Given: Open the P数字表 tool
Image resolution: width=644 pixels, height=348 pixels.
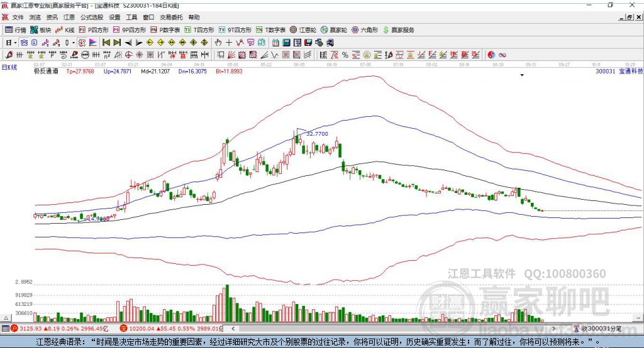Looking at the screenshot, I should click(x=165, y=30).
